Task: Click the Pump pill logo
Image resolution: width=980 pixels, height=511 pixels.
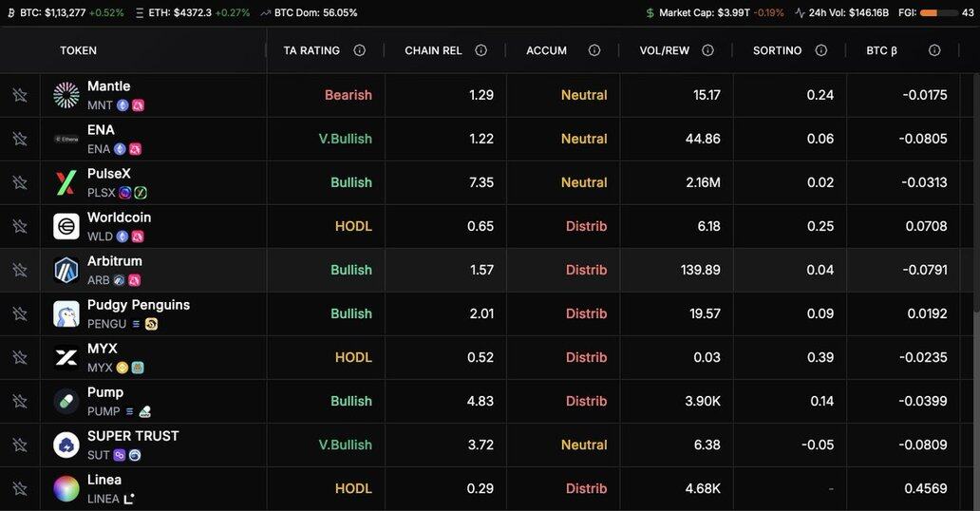Action: coord(66,402)
